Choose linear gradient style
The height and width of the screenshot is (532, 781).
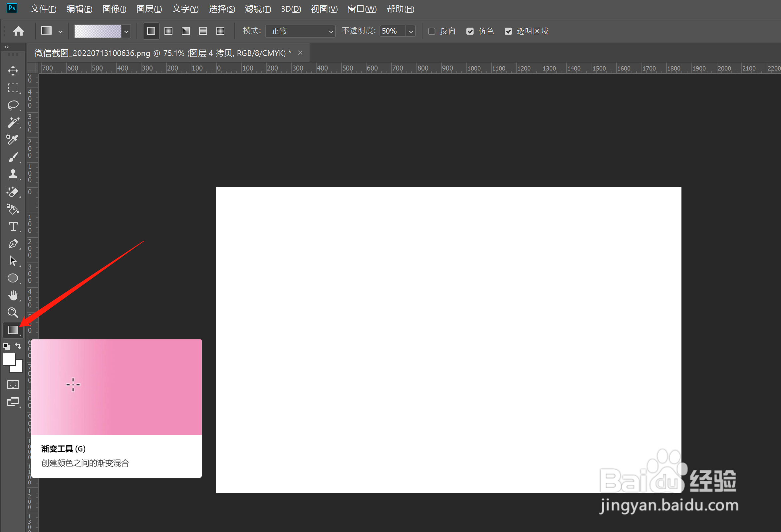tap(151, 31)
